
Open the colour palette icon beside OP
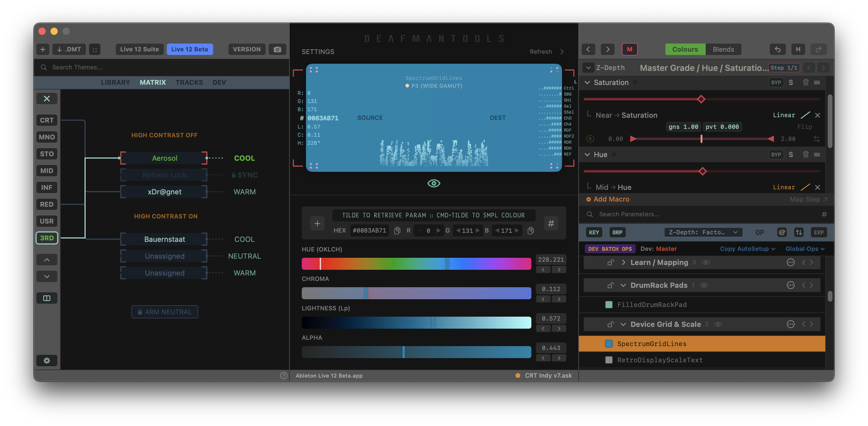pos(782,232)
